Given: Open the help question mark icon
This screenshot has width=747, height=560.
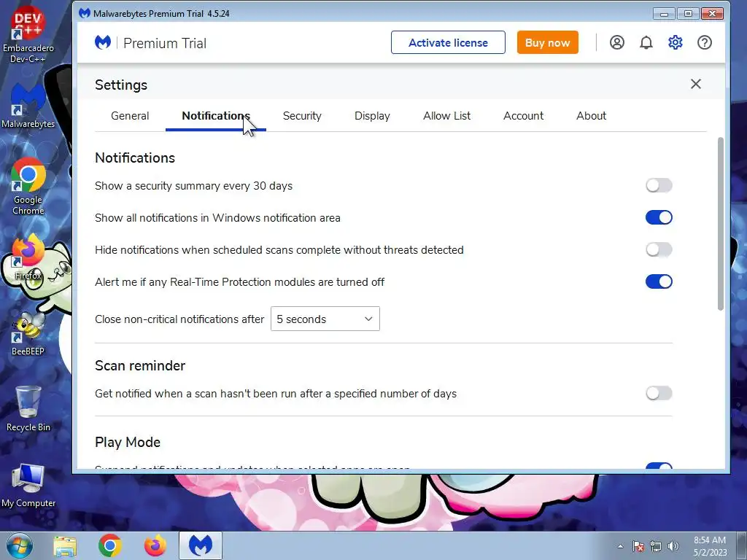Looking at the screenshot, I should click(705, 43).
